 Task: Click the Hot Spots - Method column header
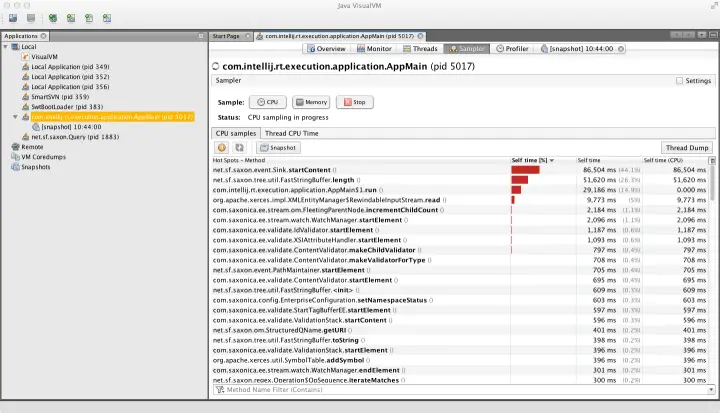tap(360, 160)
